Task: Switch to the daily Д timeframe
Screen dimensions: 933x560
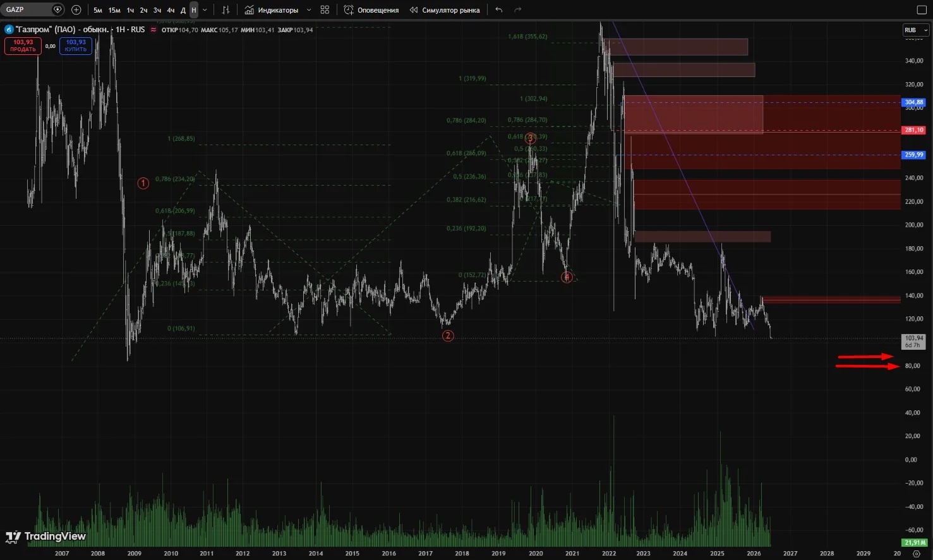Action: coord(183,10)
